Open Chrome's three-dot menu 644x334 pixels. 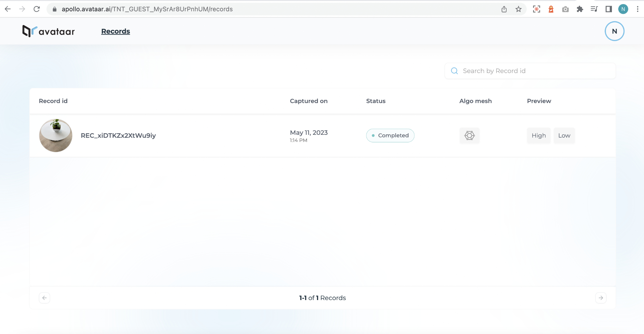click(637, 9)
